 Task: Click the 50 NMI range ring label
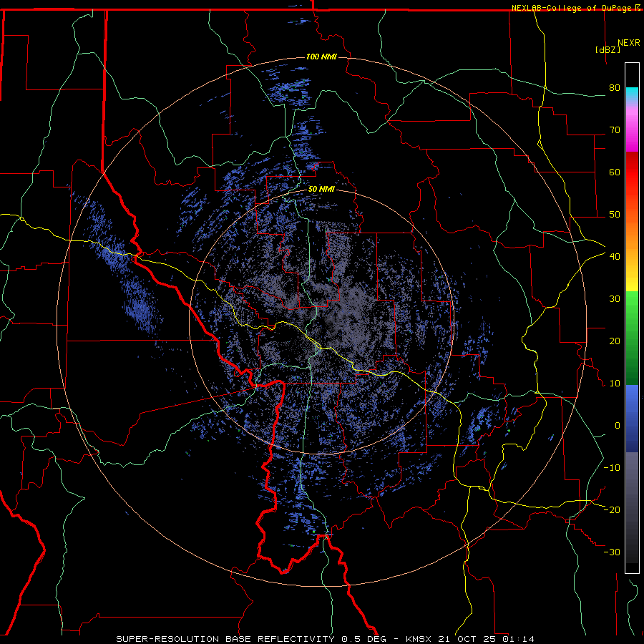pos(321,190)
